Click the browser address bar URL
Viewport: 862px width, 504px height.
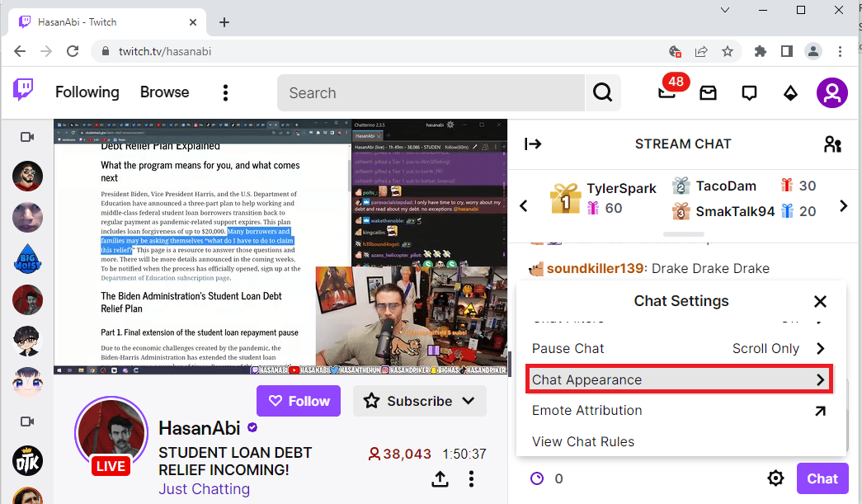(165, 51)
